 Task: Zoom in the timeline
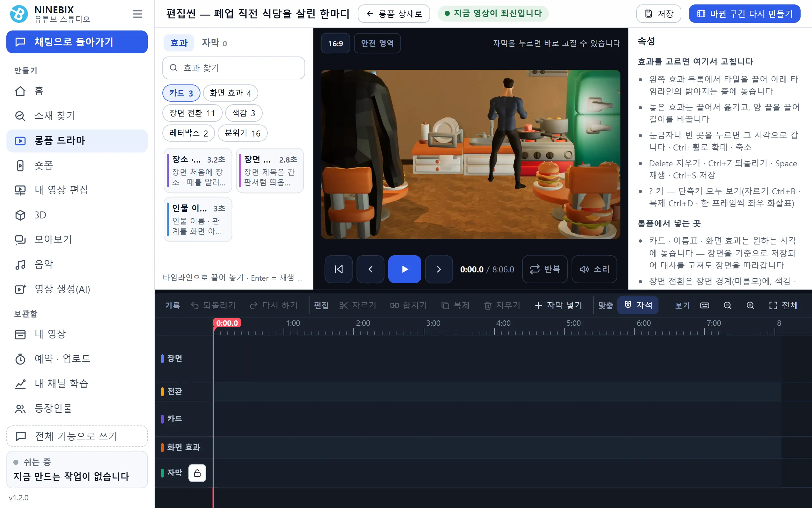point(750,305)
